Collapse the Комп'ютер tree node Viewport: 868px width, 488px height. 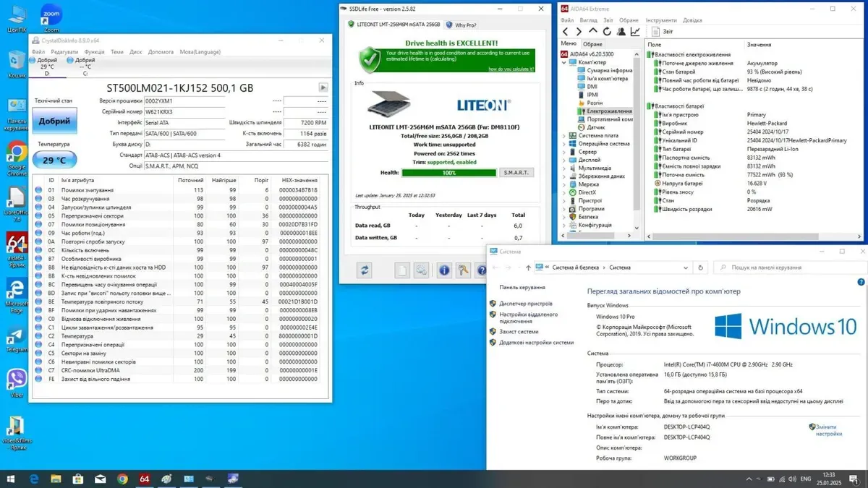[x=564, y=62]
